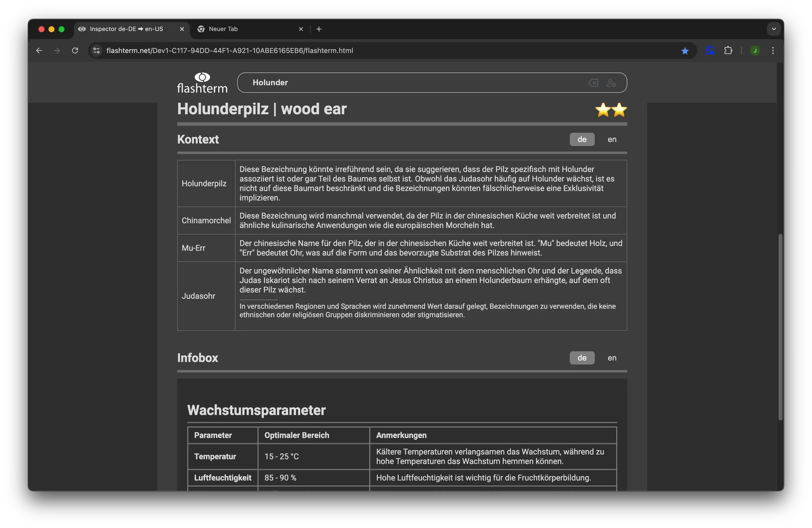Clear the search field with backspace icon
Image resolution: width=812 pixels, height=528 pixels.
coord(593,83)
